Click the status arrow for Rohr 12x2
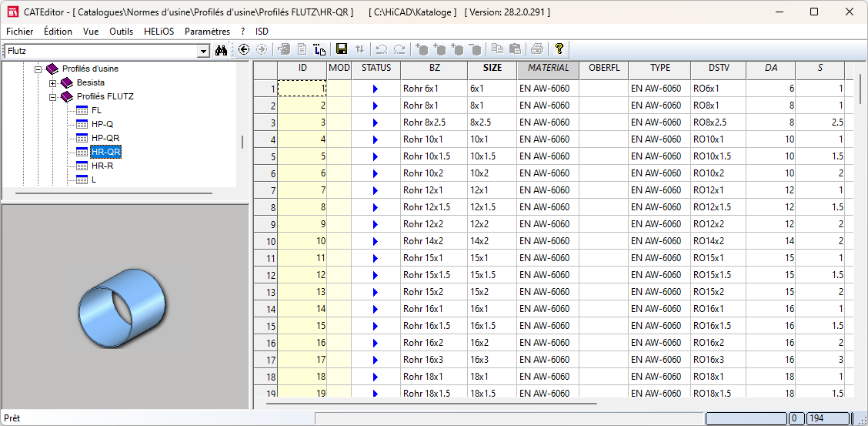The image size is (868, 426). [x=376, y=224]
